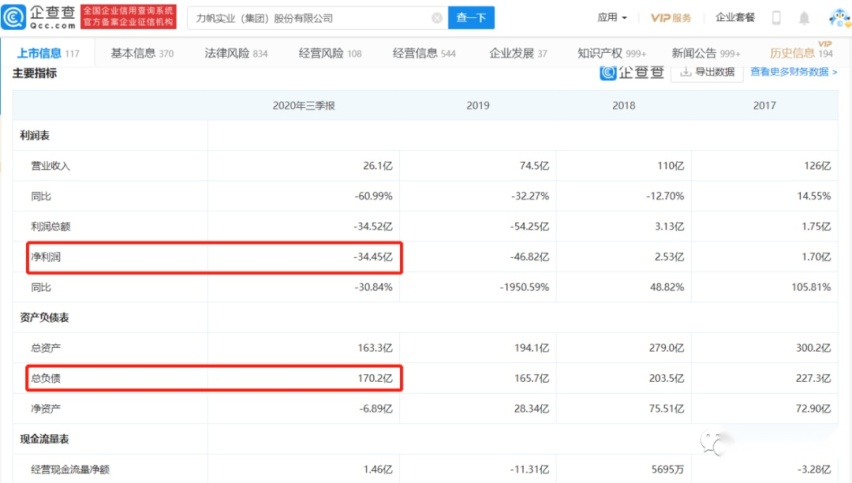This screenshot has width=852, height=483.
Task: Click the 2019 column header
Action: coord(478,105)
